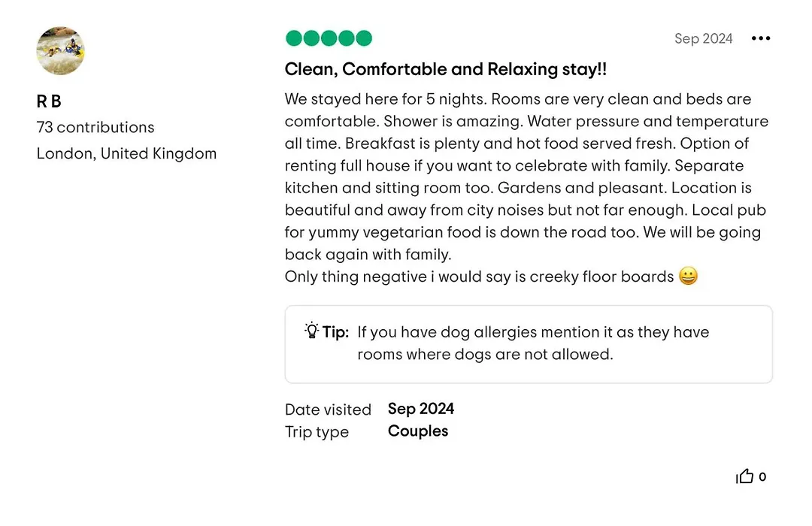Open reviewer name R B profile

click(49, 101)
